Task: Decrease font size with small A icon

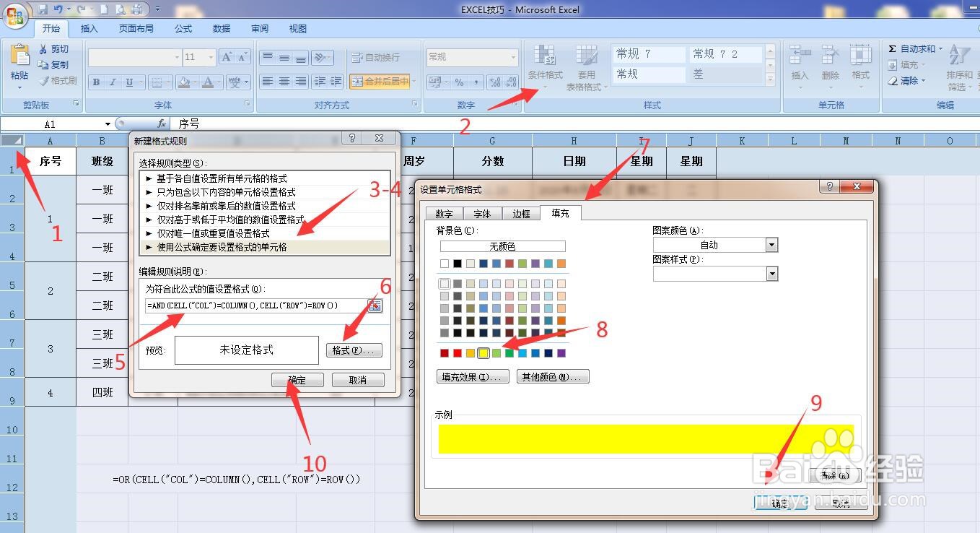Action: tap(243, 57)
